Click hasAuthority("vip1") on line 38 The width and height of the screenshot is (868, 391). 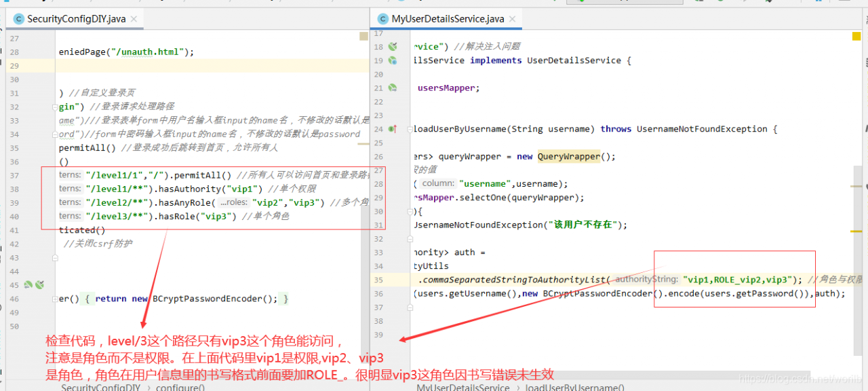[210, 189]
